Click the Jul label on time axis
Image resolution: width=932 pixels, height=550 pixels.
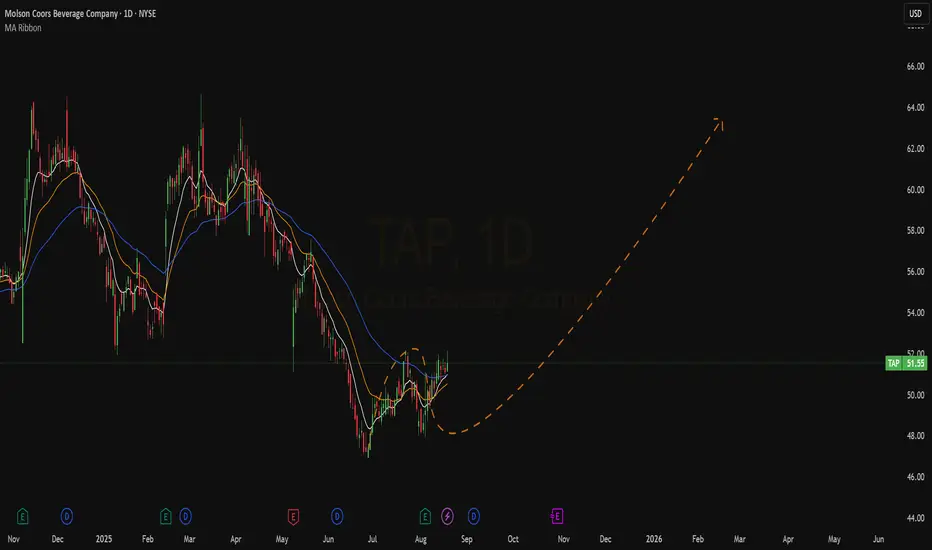(372, 539)
